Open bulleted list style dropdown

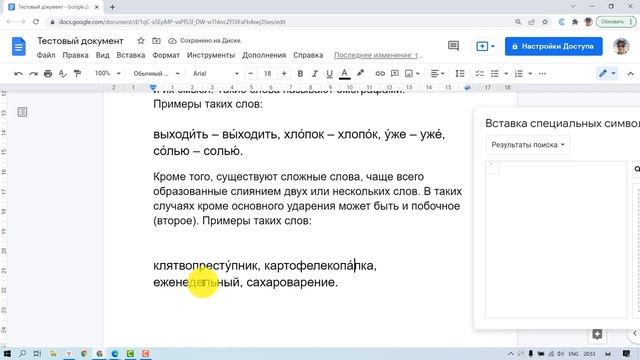[x=506, y=73]
